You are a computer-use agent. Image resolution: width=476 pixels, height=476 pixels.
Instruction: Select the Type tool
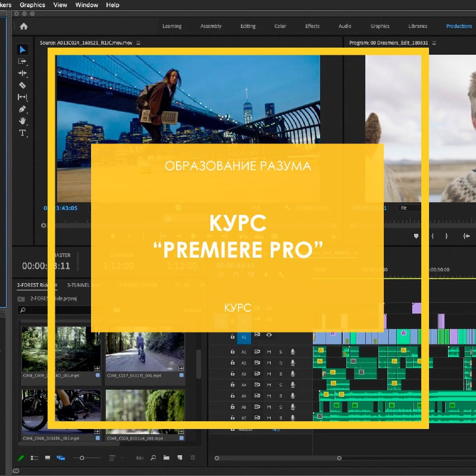coord(23,133)
